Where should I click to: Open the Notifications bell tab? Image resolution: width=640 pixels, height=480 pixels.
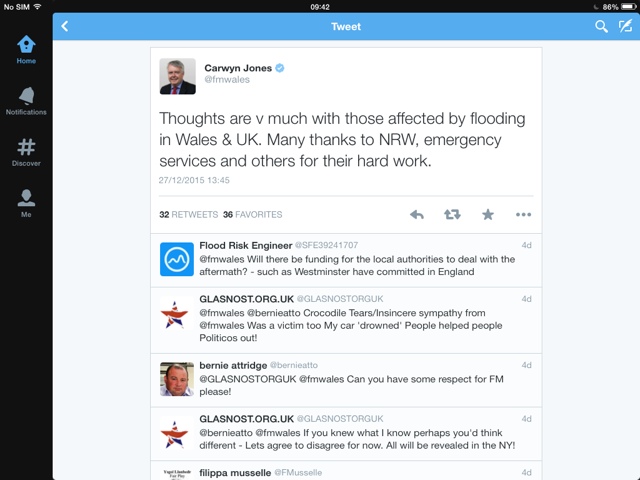pyautogui.click(x=26, y=101)
